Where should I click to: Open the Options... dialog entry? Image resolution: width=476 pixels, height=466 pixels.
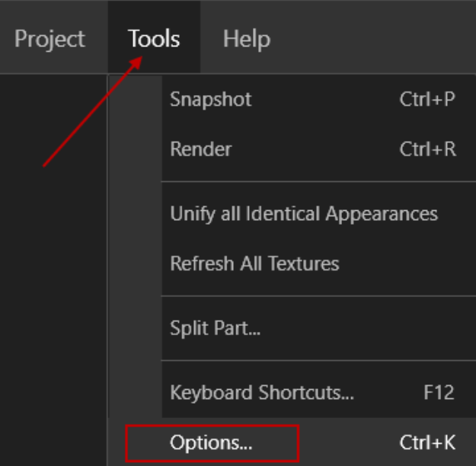(x=212, y=442)
